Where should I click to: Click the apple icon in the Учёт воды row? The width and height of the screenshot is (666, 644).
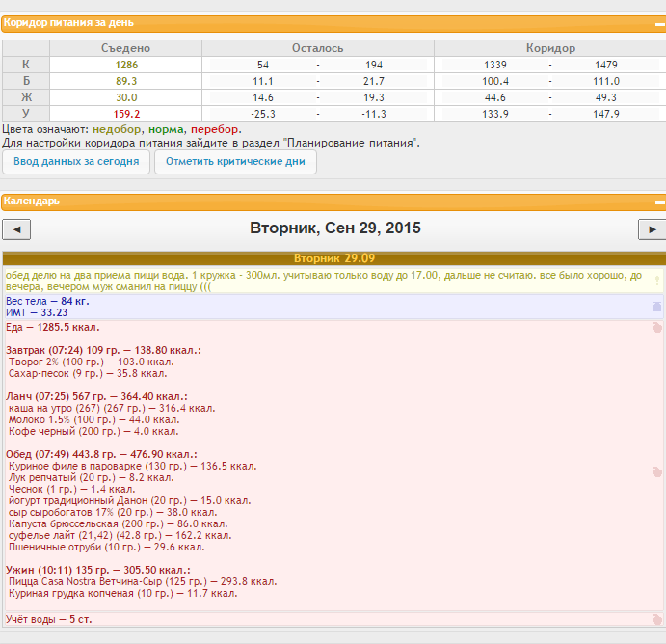tap(657, 619)
